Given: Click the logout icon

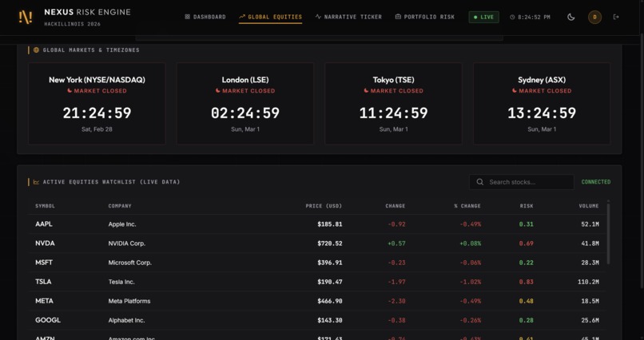Looking at the screenshot, I should tap(616, 17).
